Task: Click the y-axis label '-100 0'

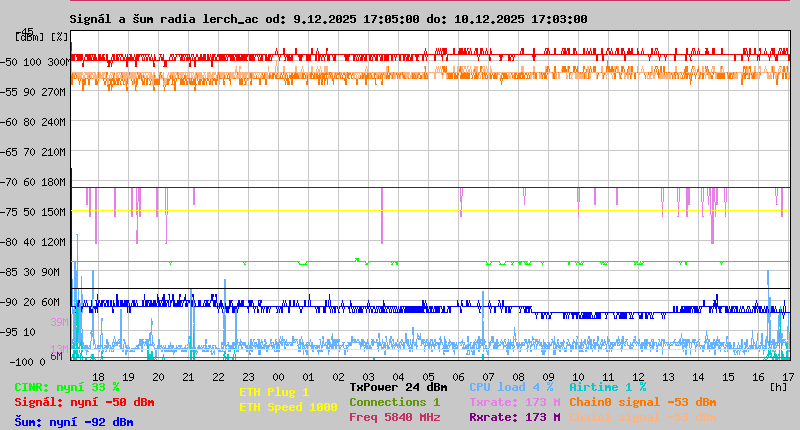Action: click(28, 362)
